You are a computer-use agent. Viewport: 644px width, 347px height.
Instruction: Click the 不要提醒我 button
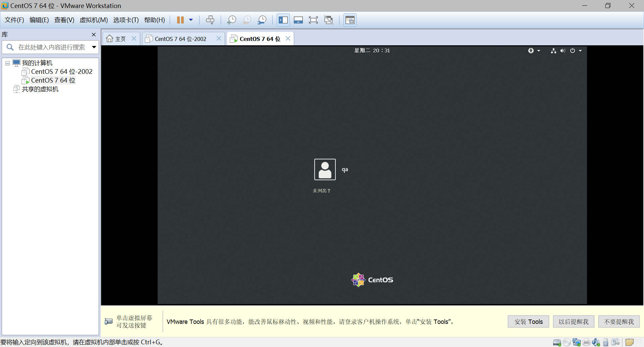click(x=619, y=321)
